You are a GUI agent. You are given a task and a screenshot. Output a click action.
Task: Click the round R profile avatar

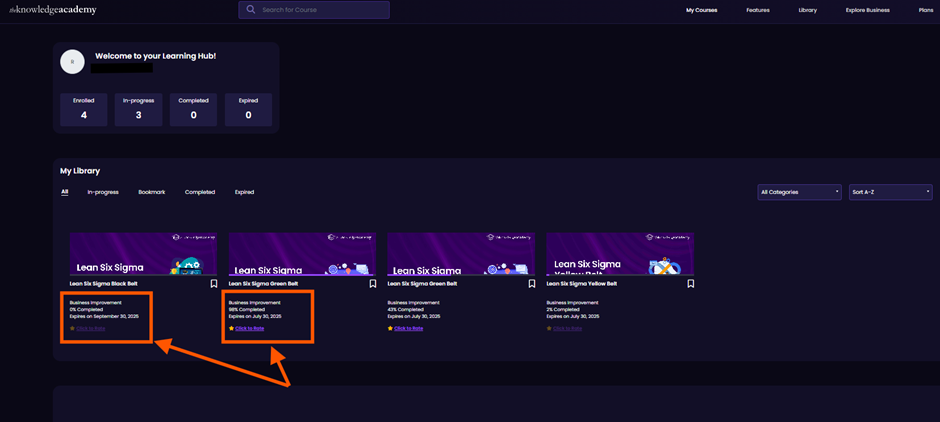point(73,62)
